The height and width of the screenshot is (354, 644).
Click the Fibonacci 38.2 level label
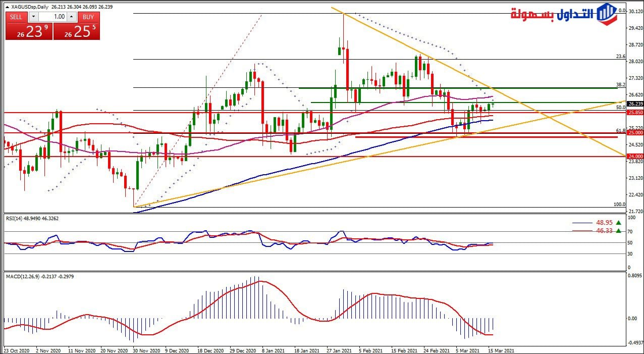pos(621,85)
